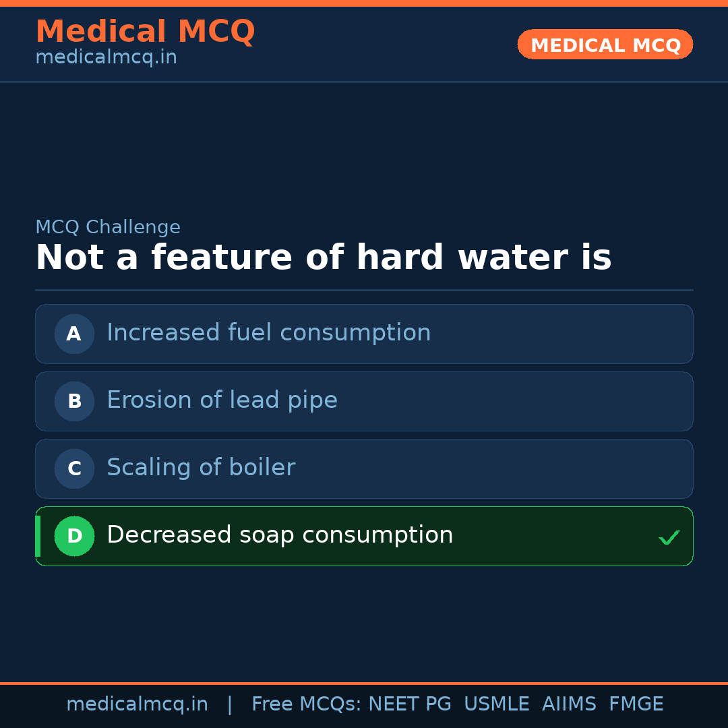Click 'Free MCQs:' footer text
728x728 pixels.
click(306, 704)
